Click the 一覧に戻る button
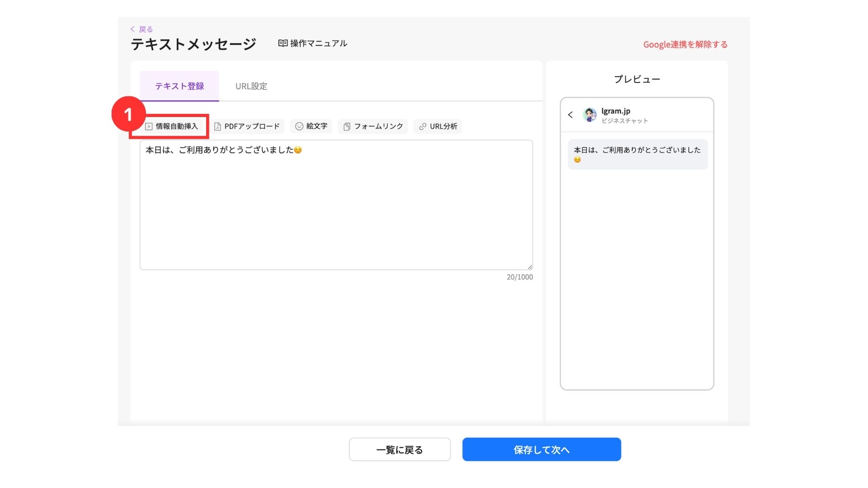This screenshot has width=868, height=488. click(x=399, y=450)
